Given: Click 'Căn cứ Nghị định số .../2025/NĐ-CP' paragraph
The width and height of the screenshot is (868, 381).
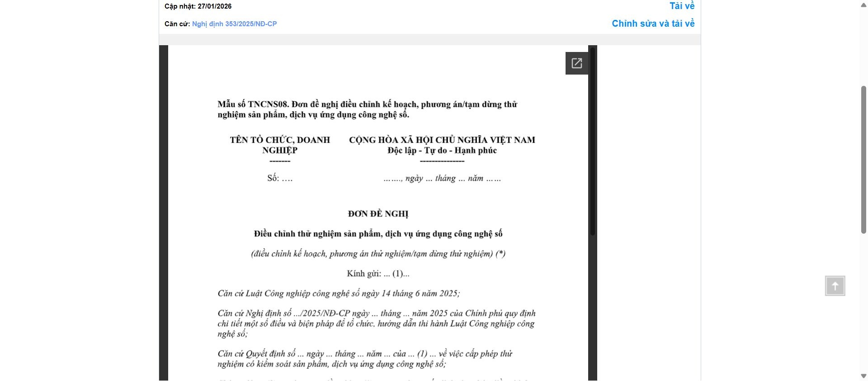Looking at the screenshot, I should 377,324.
